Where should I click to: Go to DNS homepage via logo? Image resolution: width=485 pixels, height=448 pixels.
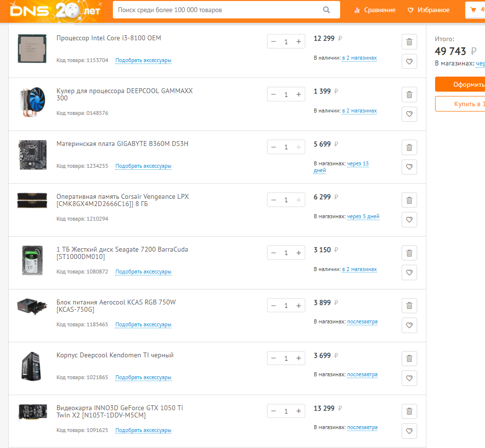[x=55, y=11]
